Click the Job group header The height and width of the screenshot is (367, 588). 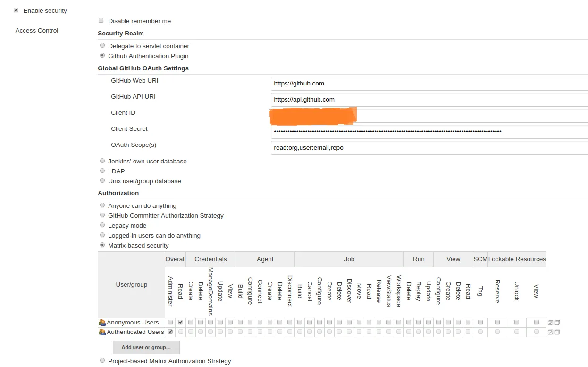pos(349,259)
